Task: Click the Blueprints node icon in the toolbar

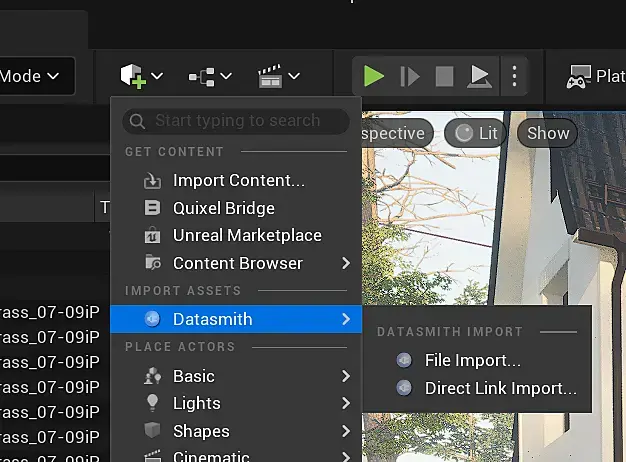Action: [202, 77]
